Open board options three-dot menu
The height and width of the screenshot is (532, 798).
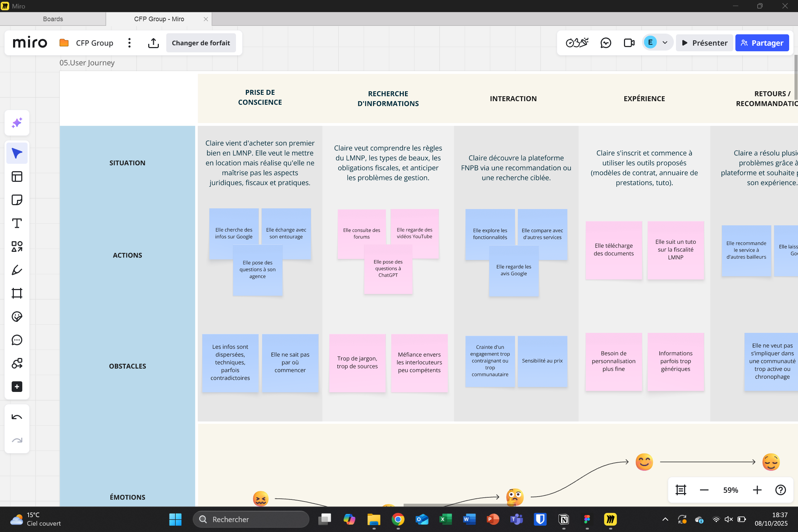(129, 43)
